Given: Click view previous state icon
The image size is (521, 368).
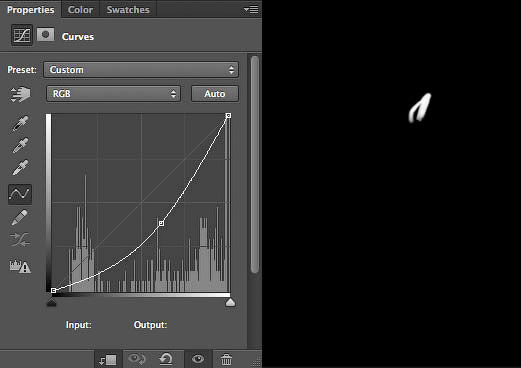Looking at the screenshot, I should coord(137,359).
